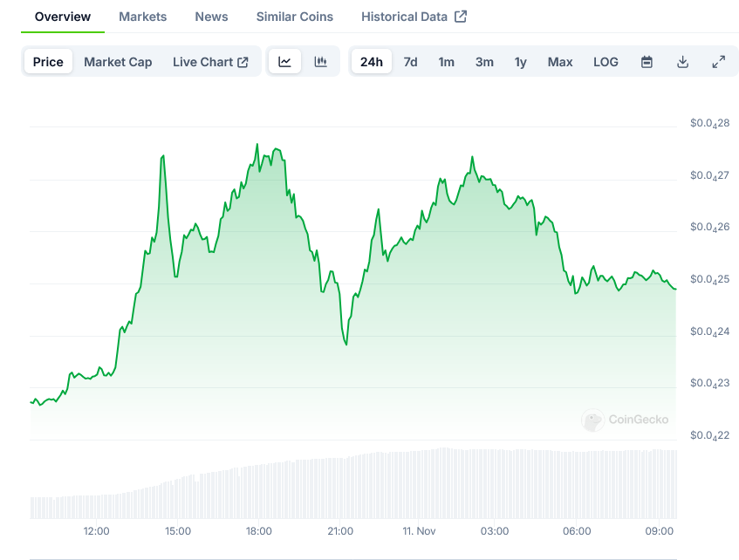Switch to candlestick chart icon
The width and height of the screenshot is (739, 560).
point(320,62)
